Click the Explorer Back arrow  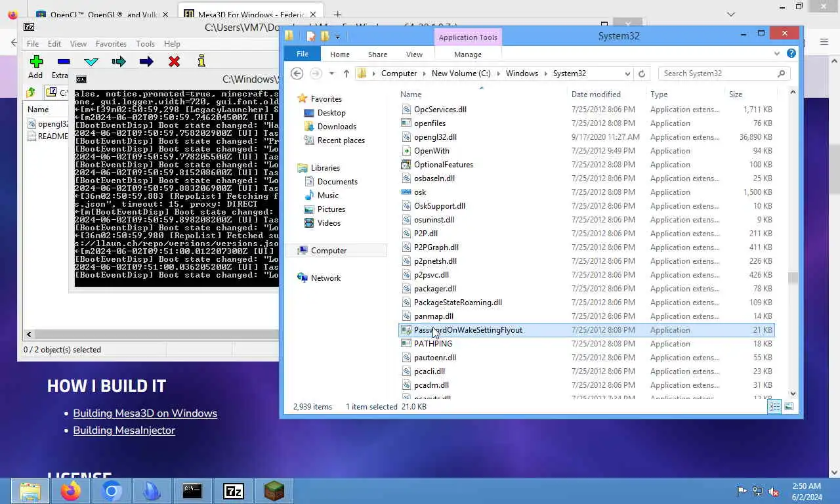point(297,73)
